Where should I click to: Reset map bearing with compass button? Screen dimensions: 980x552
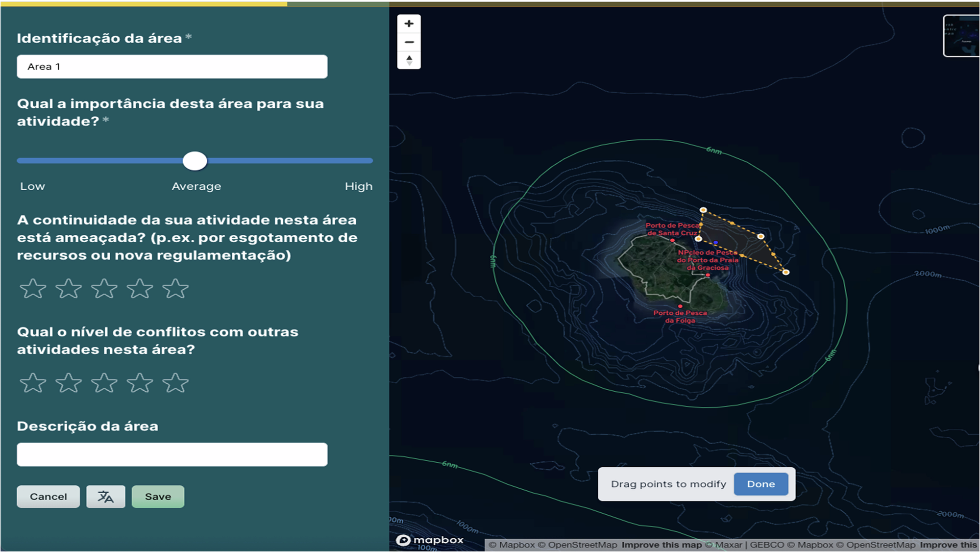coord(409,60)
